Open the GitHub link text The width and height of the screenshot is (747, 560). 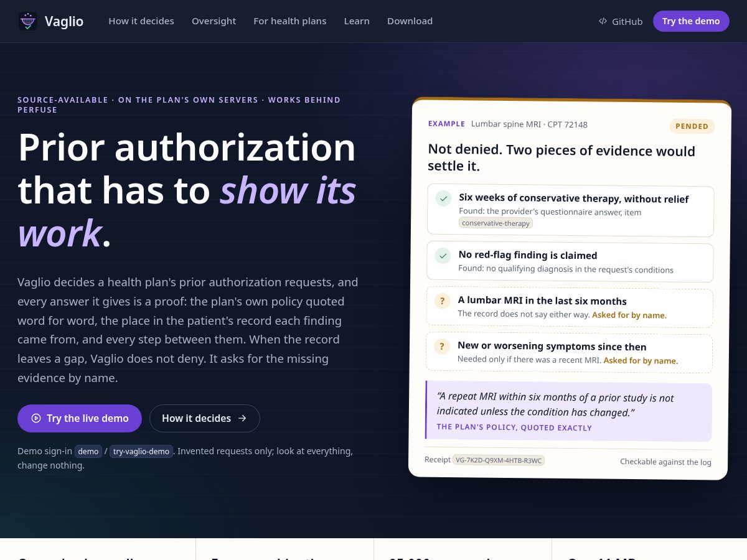pyautogui.click(x=627, y=21)
